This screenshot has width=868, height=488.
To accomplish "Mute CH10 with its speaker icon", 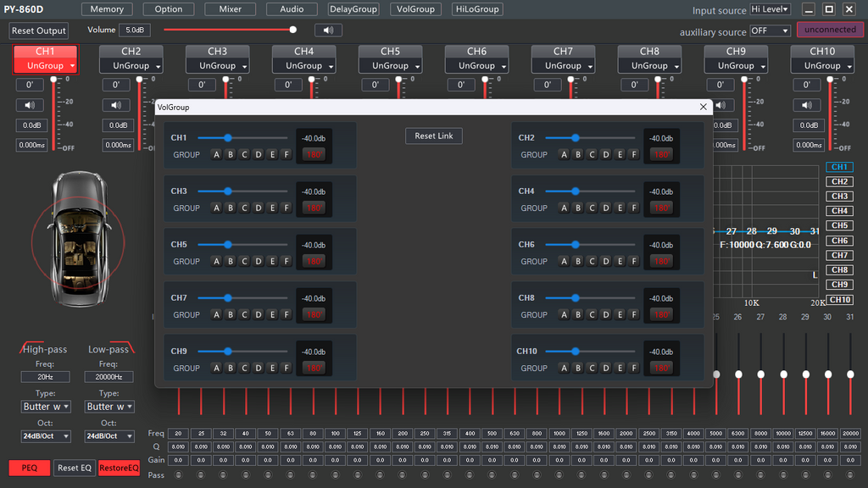I will [x=807, y=105].
